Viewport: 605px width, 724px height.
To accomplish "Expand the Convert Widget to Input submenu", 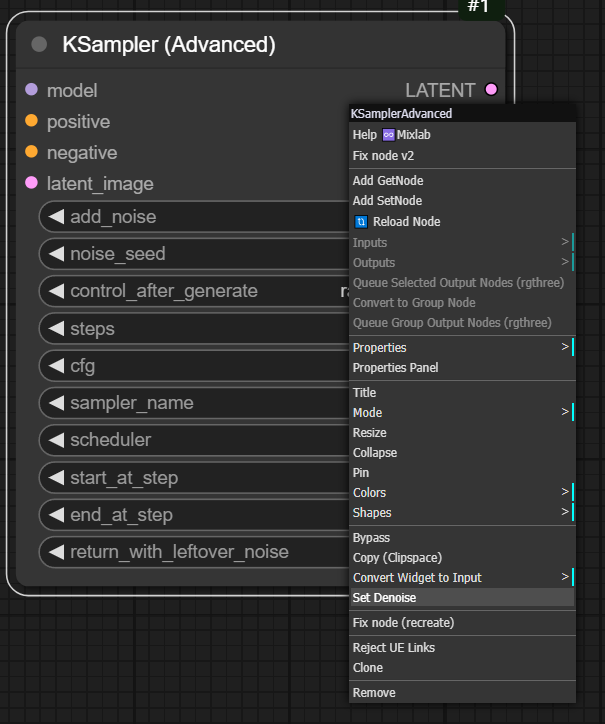I will pos(461,578).
